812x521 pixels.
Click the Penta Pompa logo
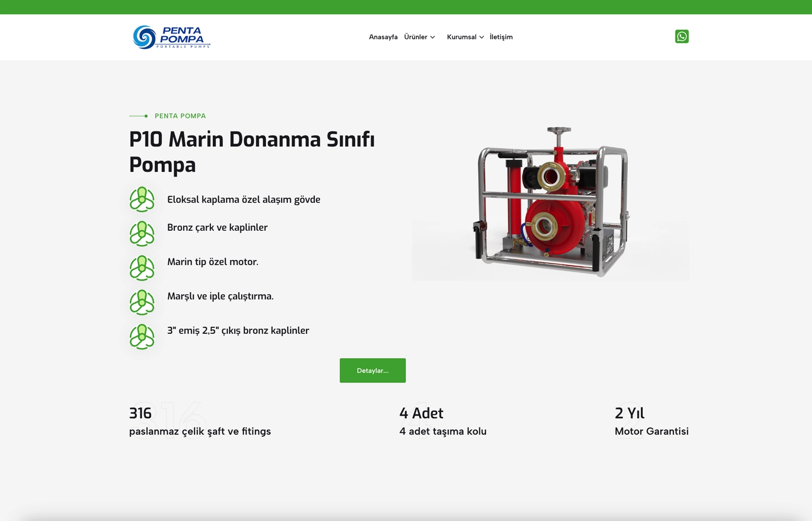171,37
